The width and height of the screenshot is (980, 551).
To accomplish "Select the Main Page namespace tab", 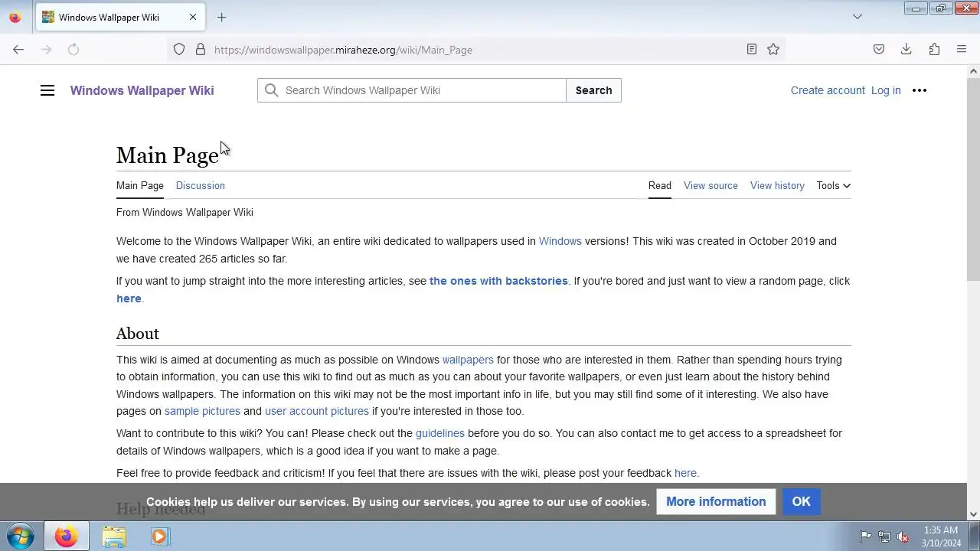I will pyautogui.click(x=140, y=185).
